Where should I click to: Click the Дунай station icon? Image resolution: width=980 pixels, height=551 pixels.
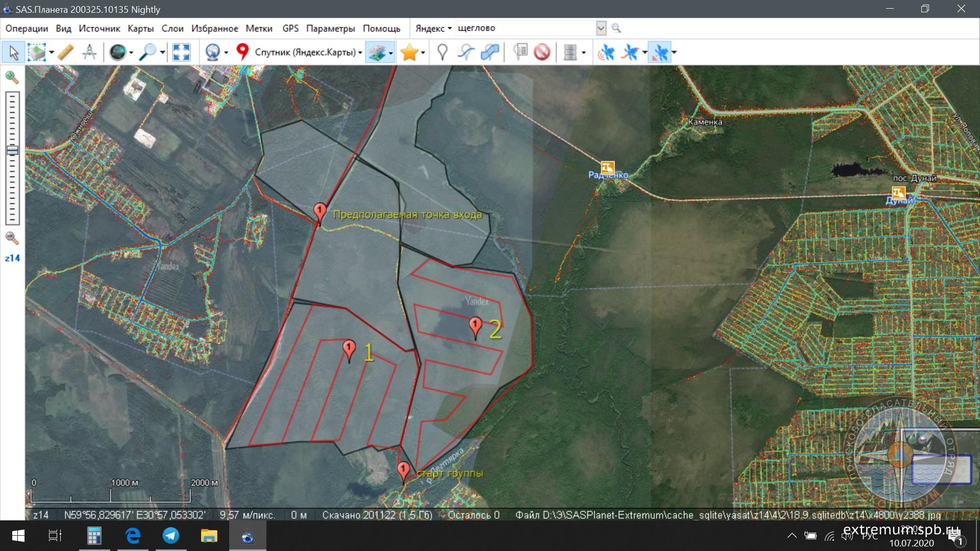tap(898, 193)
